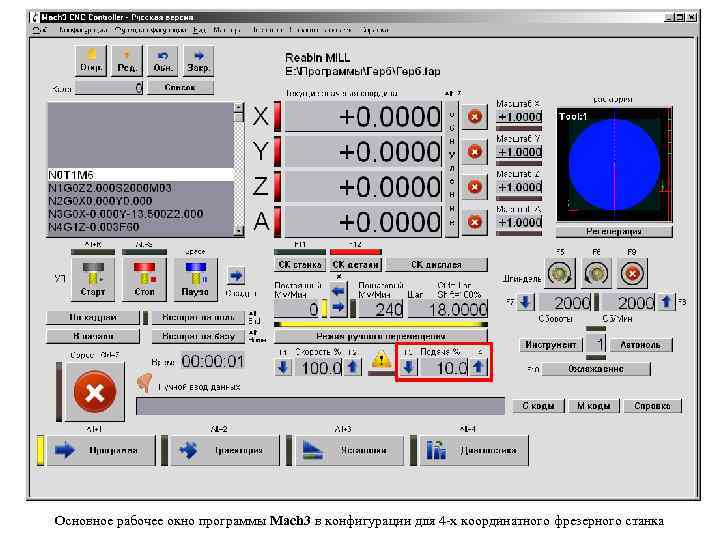This screenshot has width=720, height=540.
Task: Click the Tool:1 toolpath display
Action: click(614, 165)
